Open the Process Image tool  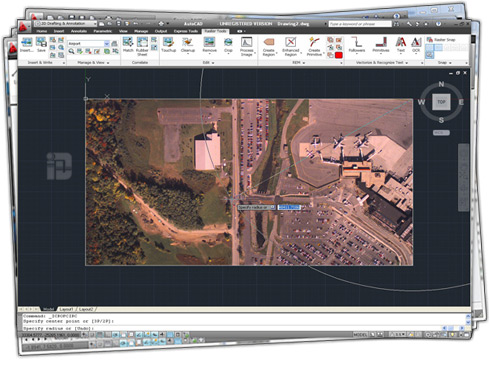[x=247, y=46]
